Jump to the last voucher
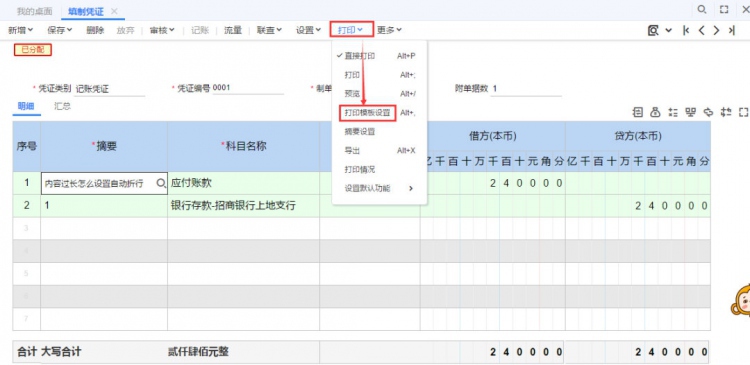The image size is (750, 365). [x=731, y=30]
